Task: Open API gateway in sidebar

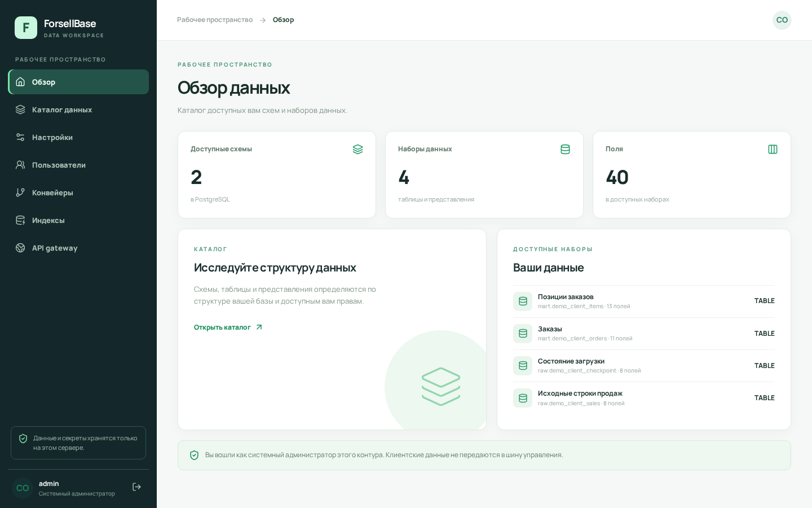Action: pos(78,248)
